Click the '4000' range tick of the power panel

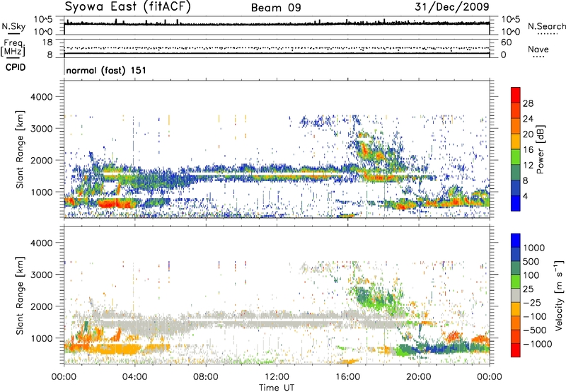43,97
